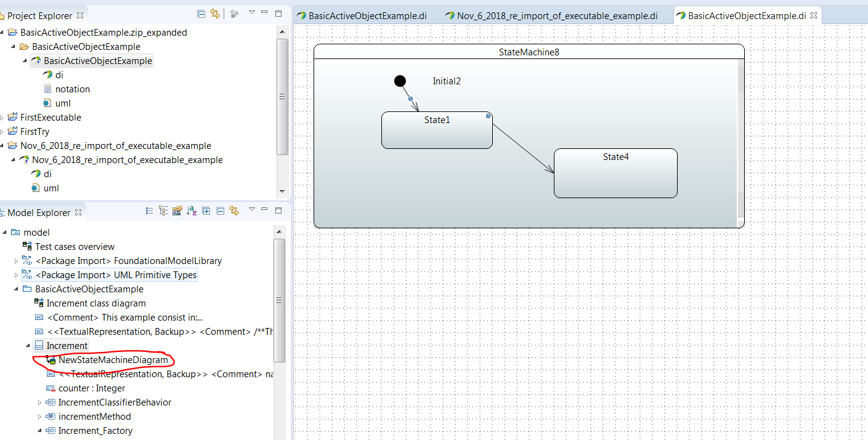This screenshot has height=440, width=868.
Task: Open Increment class diagram entry
Action: pos(96,303)
